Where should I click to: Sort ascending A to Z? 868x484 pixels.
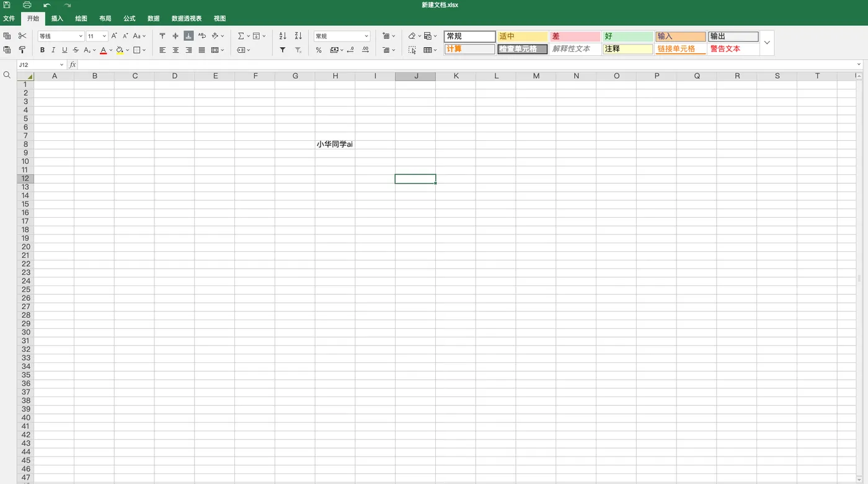[283, 36]
